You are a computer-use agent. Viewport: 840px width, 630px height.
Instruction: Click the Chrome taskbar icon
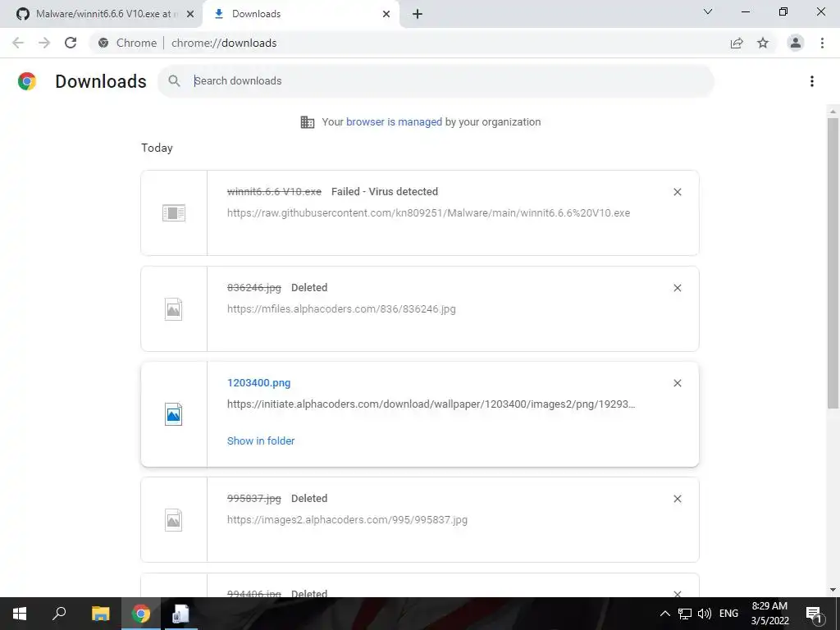pyautogui.click(x=140, y=614)
